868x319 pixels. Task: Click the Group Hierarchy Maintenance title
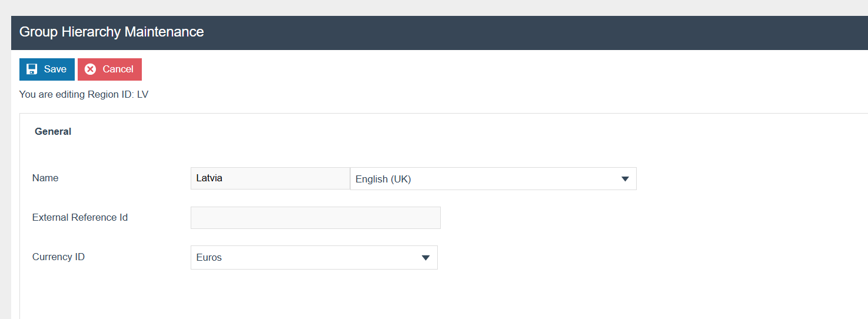click(x=112, y=32)
